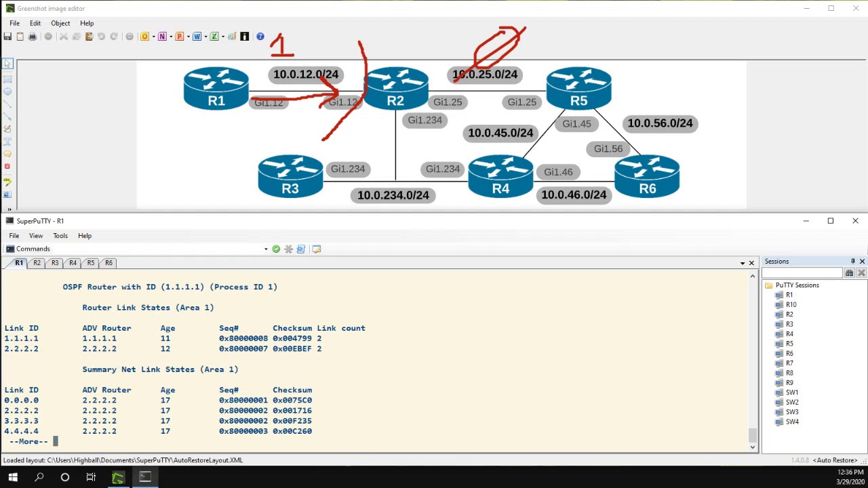The height and width of the screenshot is (488, 868).
Task: Open Greenshot File menu
Action: point(14,23)
